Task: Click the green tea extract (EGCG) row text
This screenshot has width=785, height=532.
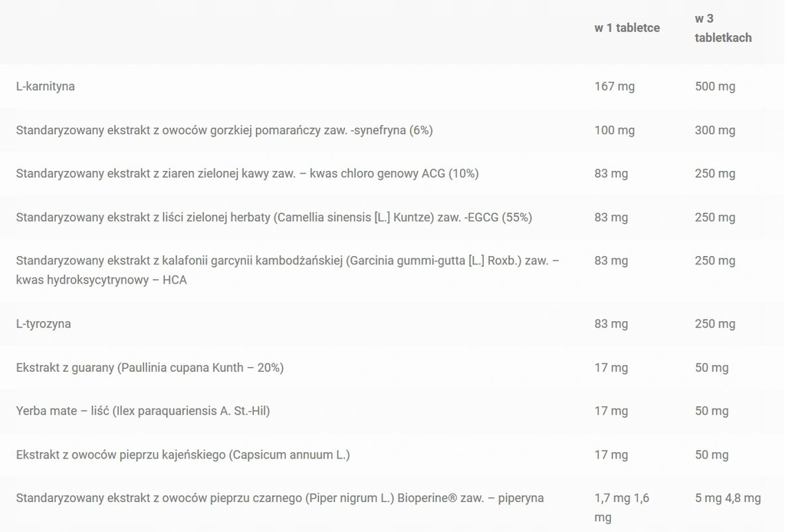Action: (x=274, y=218)
